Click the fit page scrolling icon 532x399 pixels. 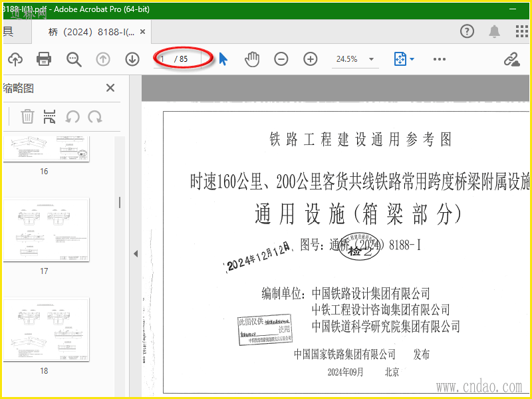(400, 59)
